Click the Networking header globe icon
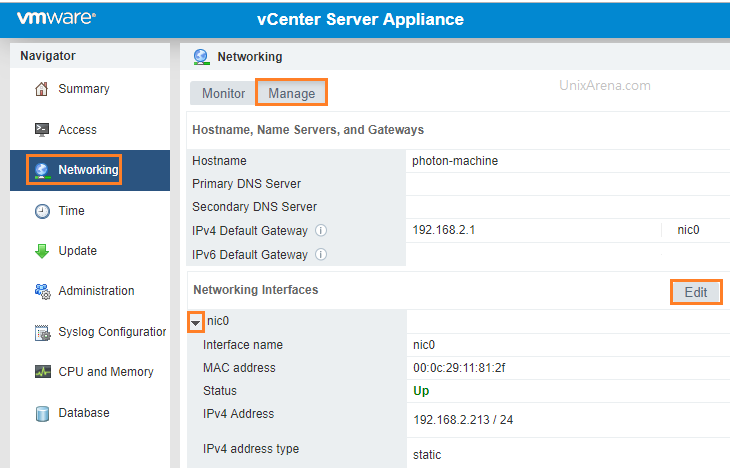This screenshot has width=730, height=468. coord(201,57)
